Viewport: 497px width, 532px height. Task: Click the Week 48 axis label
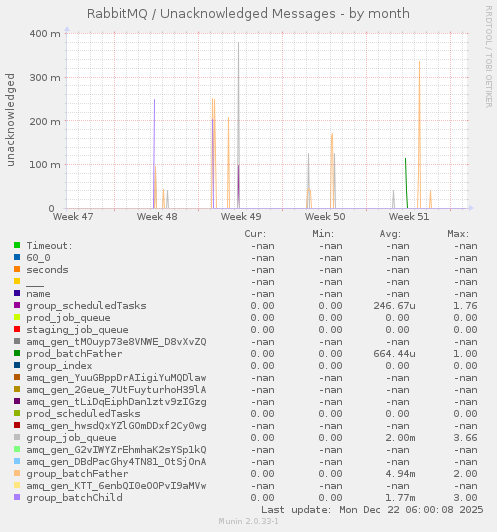click(157, 216)
